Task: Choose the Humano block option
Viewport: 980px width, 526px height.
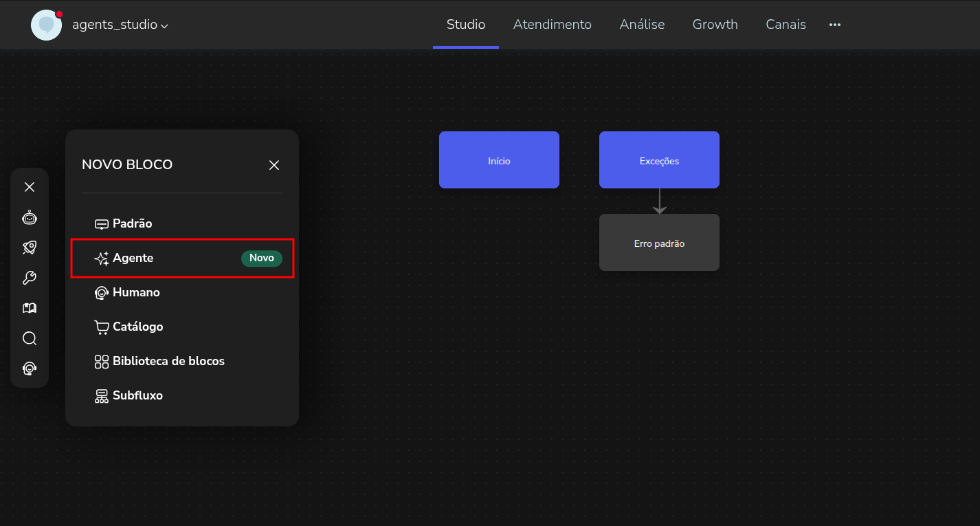Action: (x=135, y=292)
